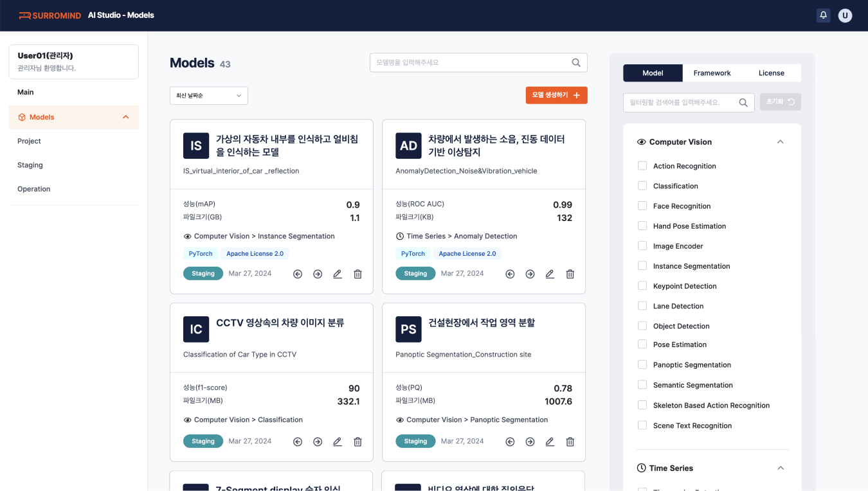This screenshot has height=491, width=868.
Task: Switch to the License tab
Action: pyautogui.click(x=771, y=73)
